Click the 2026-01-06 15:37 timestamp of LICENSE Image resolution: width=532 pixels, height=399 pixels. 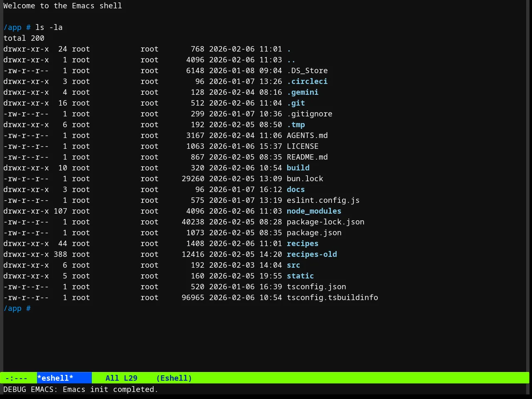(246, 146)
